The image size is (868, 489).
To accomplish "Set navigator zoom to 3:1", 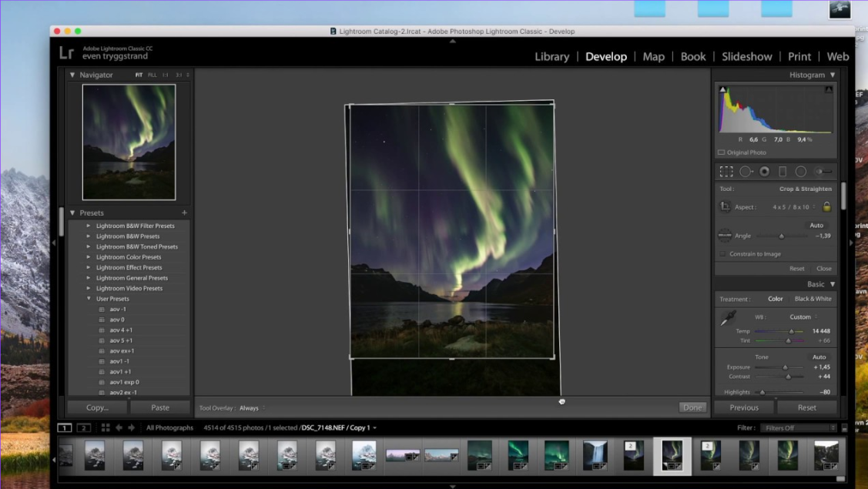I will (179, 75).
